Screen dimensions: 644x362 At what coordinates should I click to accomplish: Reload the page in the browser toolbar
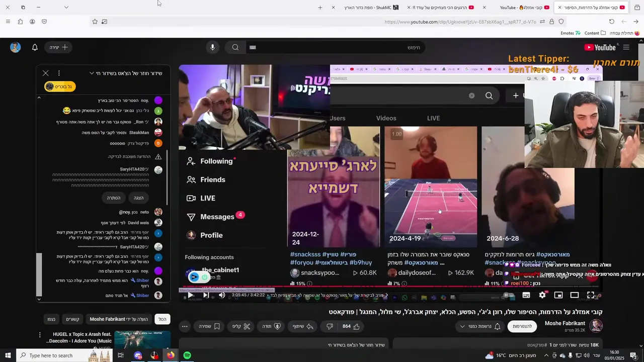coord(611,22)
